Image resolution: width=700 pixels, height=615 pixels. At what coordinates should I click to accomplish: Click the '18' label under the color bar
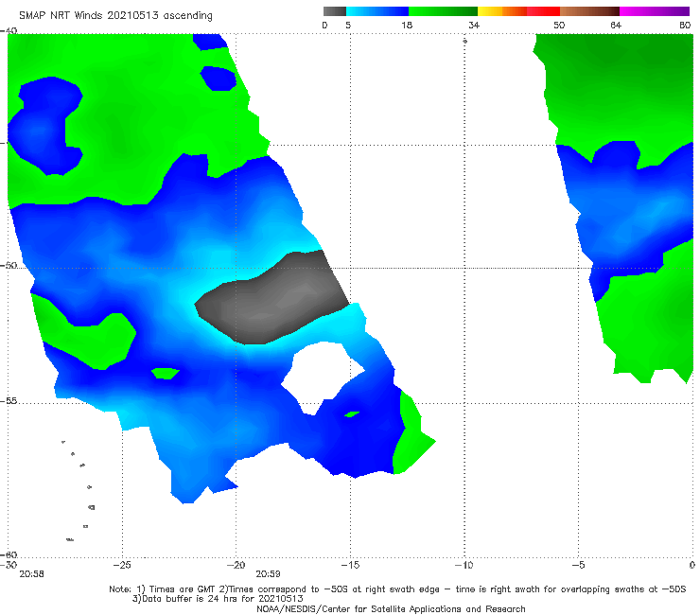(407, 25)
